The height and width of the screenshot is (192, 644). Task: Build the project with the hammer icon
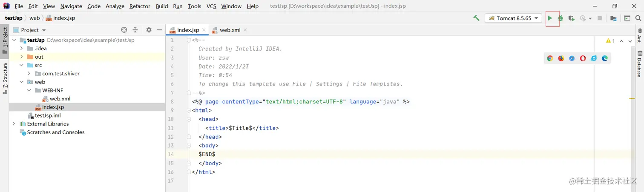pyautogui.click(x=477, y=18)
